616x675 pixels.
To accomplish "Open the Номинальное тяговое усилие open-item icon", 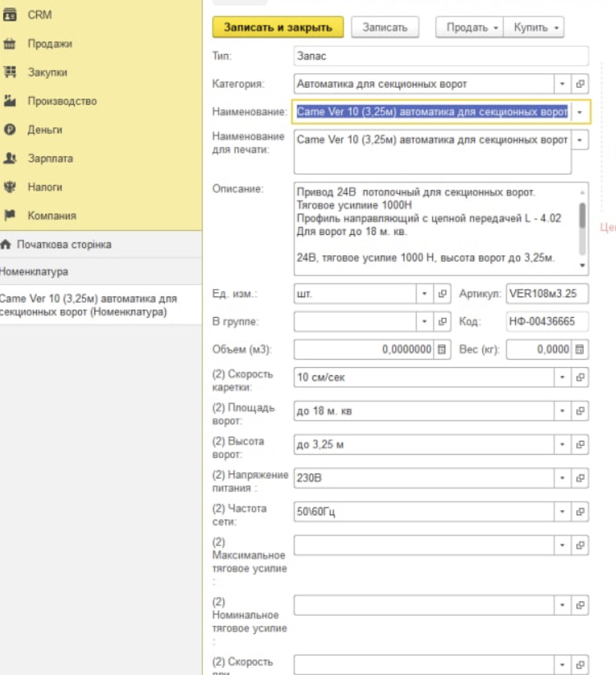I will (580, 605).
